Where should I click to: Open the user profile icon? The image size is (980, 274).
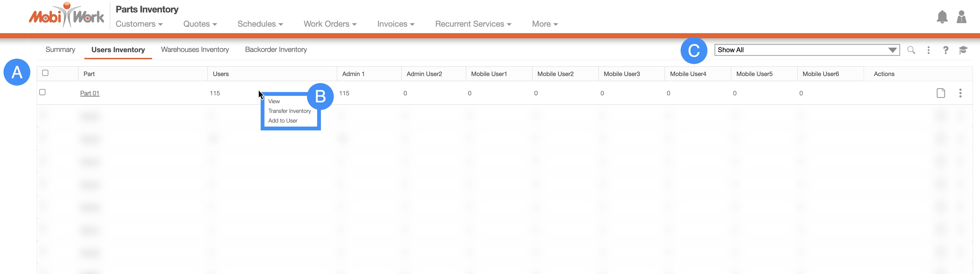click(961, 17)
